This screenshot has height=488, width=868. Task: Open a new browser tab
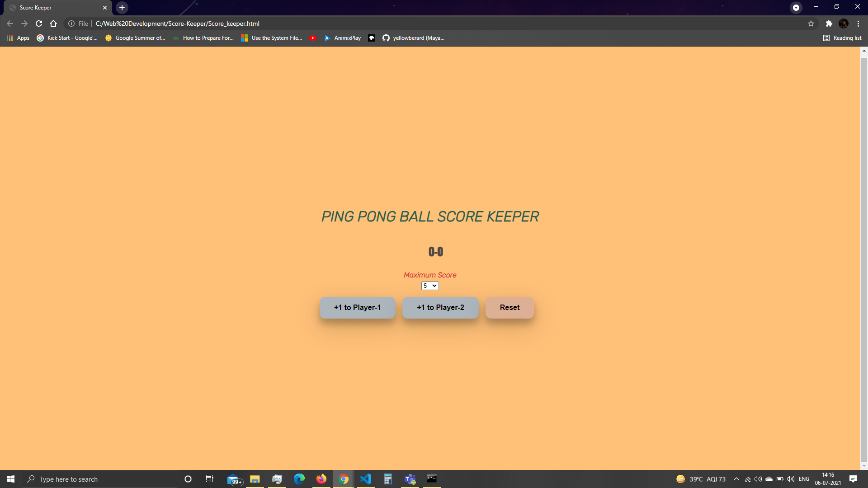[122, 8]
